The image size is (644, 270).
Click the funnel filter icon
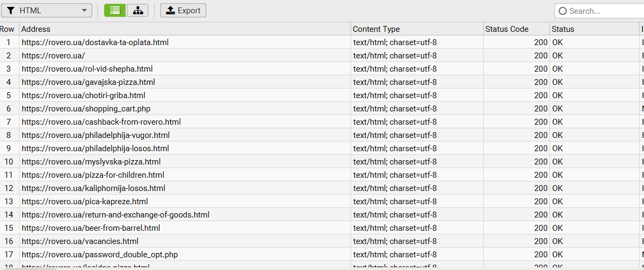11,11
